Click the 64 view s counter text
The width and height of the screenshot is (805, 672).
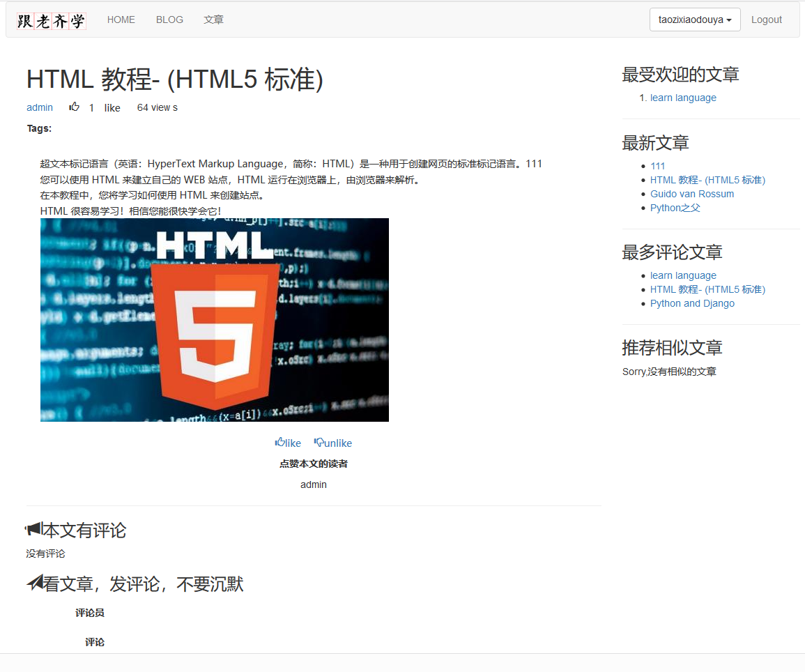157,107
